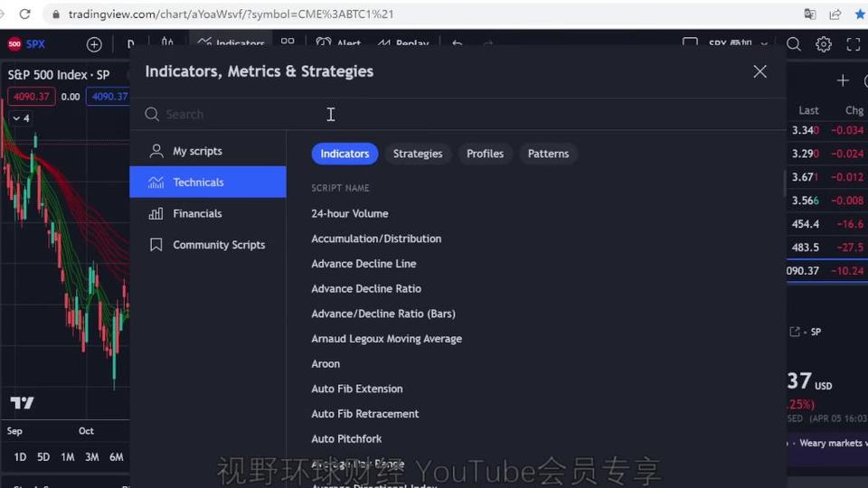Viewport: 868px width, 488px height.
Task: Collapse the indicator legend with 4 toggle
Action: 21,118
